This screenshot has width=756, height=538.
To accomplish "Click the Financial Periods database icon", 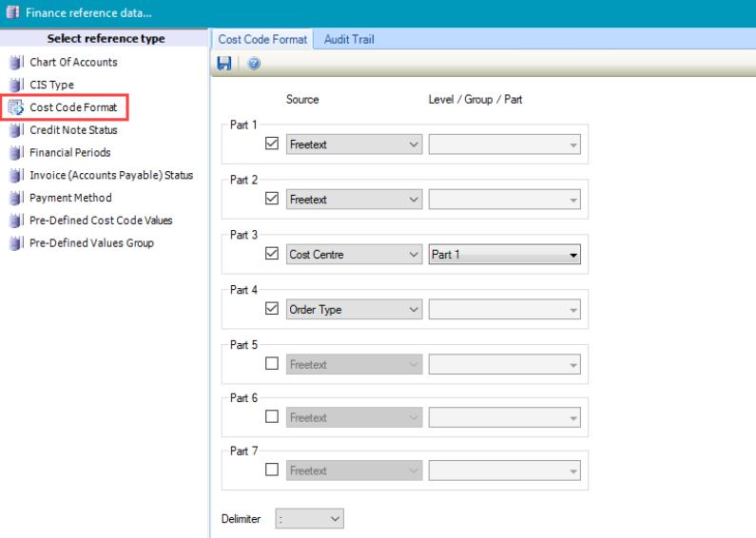I will (15, 153).
